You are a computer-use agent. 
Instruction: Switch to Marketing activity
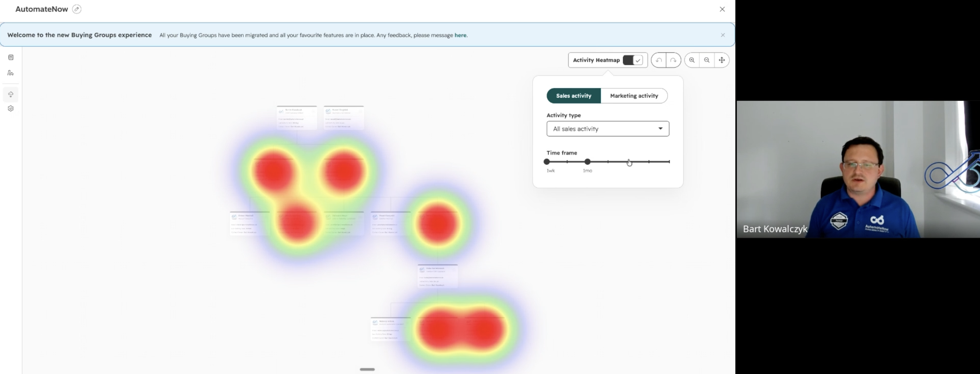coord(634,96)
